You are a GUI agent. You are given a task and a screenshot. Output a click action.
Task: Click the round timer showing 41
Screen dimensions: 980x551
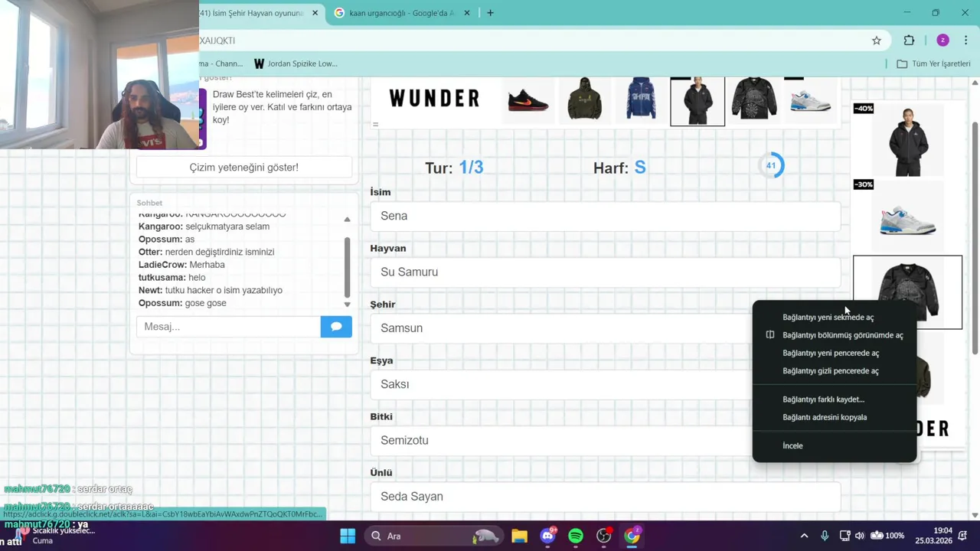771,165
